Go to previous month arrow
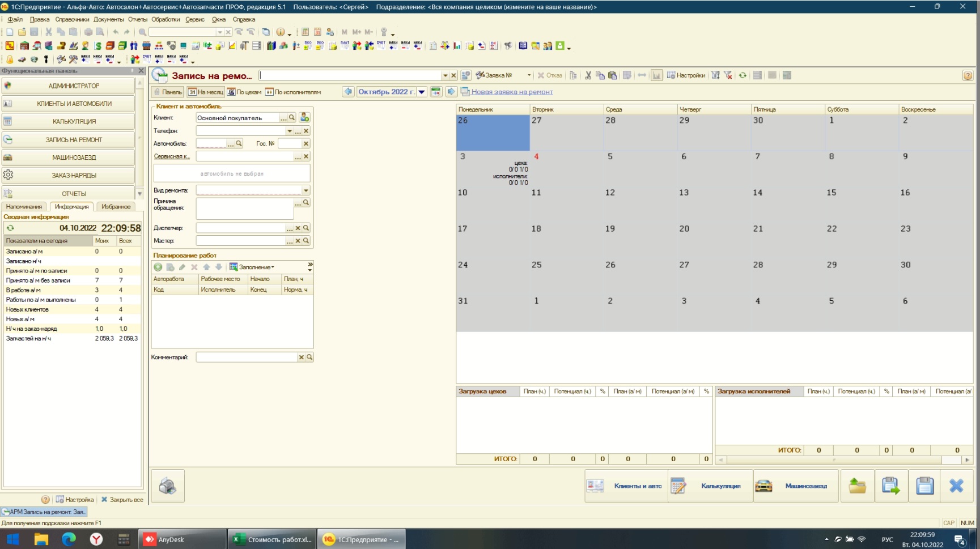This screenshot has height=549, width=980. 348,92
